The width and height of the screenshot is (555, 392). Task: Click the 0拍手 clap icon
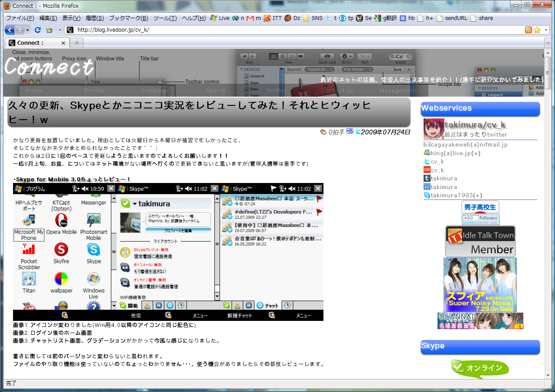[323, 132]
